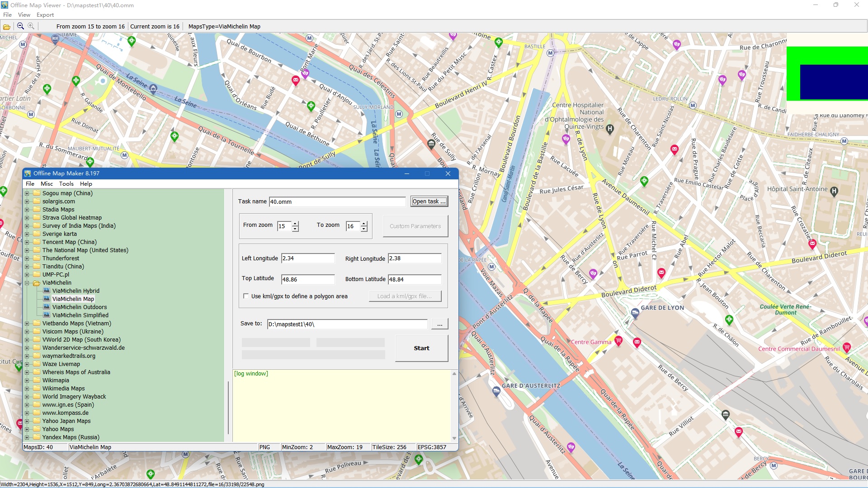
Task: Open the Misc menu in Offline Map Maker
Action: (47, 184)
